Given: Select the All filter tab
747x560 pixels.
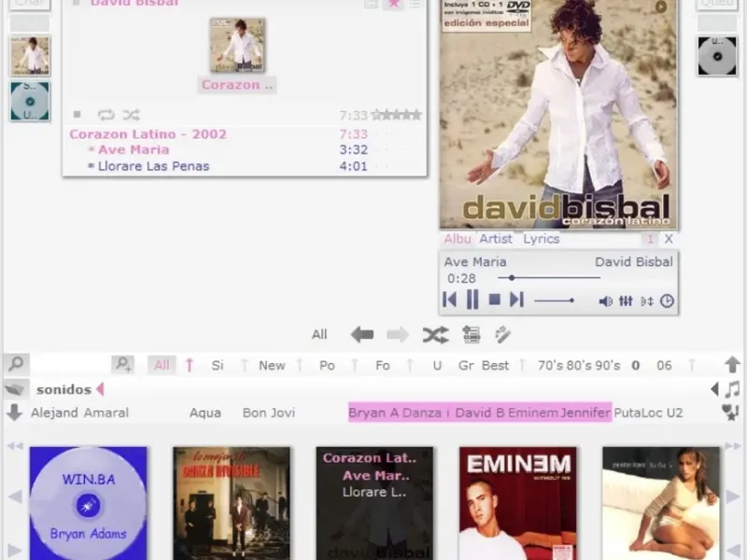Looking at the screenshot, I should pos(162,365).
